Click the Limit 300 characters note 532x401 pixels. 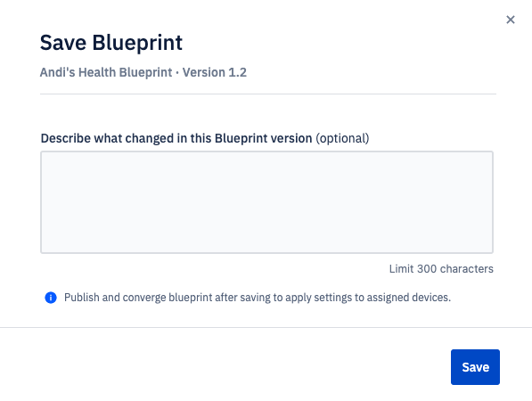point(441,269)
